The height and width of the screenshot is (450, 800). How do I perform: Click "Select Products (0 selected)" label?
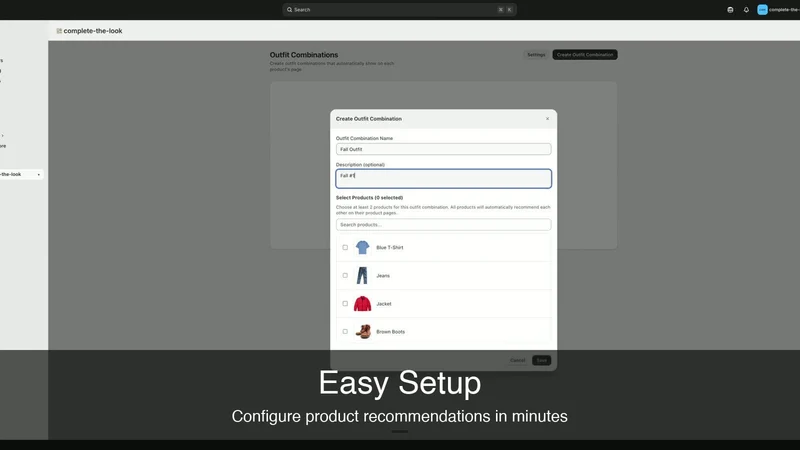tap(369, 197)
